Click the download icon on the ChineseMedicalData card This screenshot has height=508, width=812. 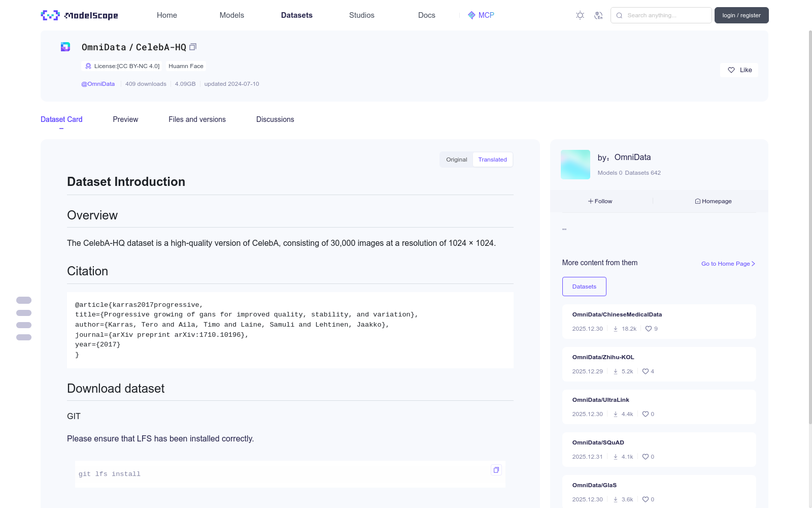pos(616,329)
